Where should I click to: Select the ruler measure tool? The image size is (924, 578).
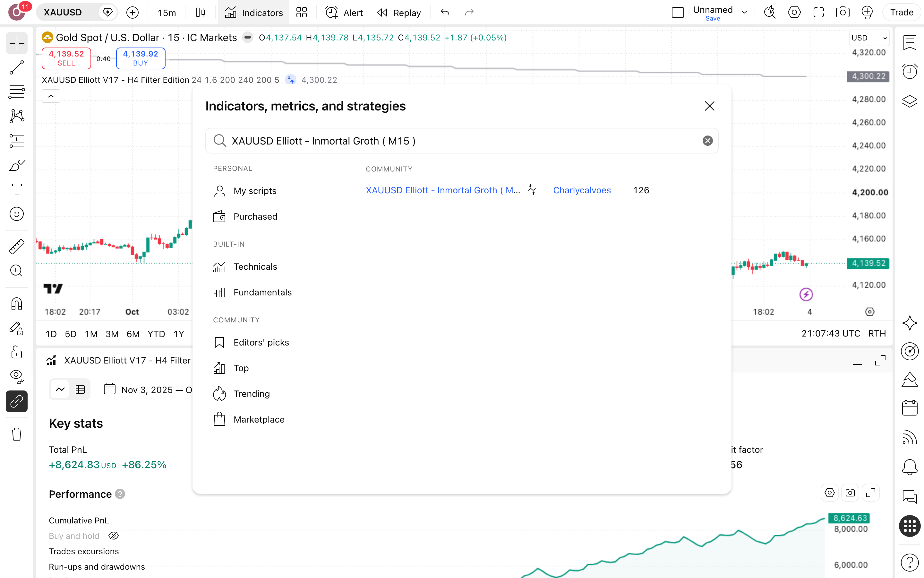click(16, 247)
